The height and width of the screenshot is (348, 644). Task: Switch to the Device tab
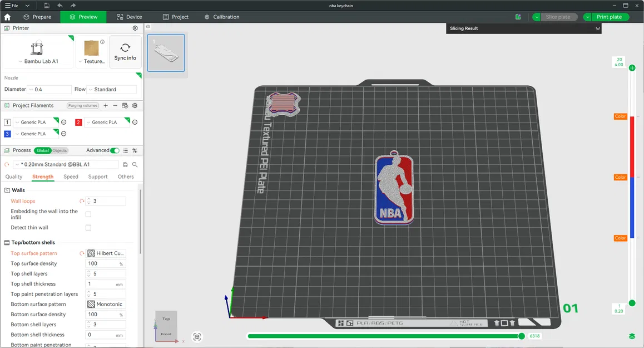click(x=128, y=17)
